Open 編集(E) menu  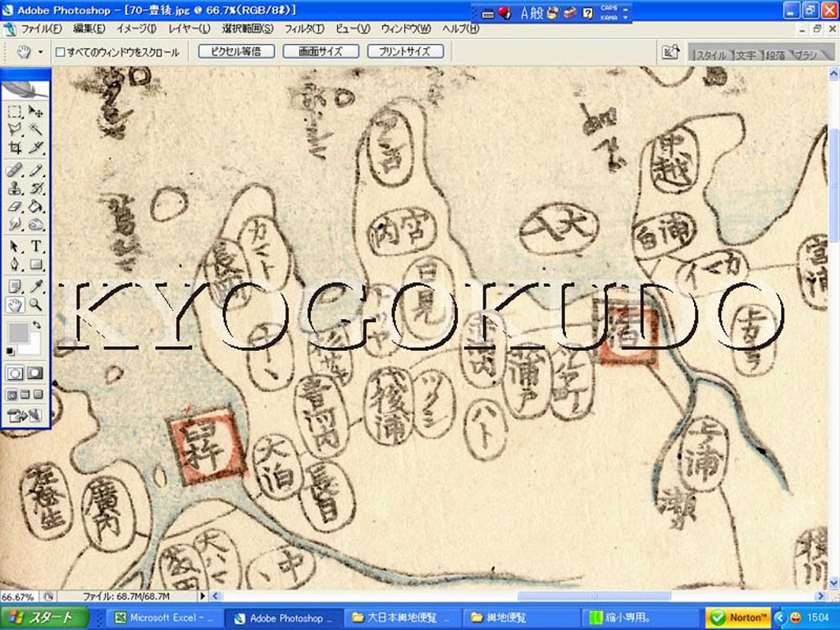[x=89, y=29]
